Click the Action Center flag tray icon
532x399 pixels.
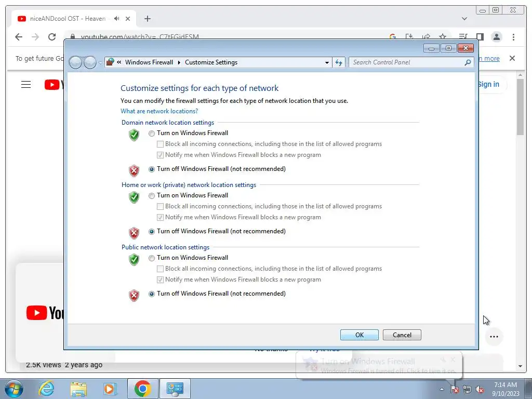454,390
